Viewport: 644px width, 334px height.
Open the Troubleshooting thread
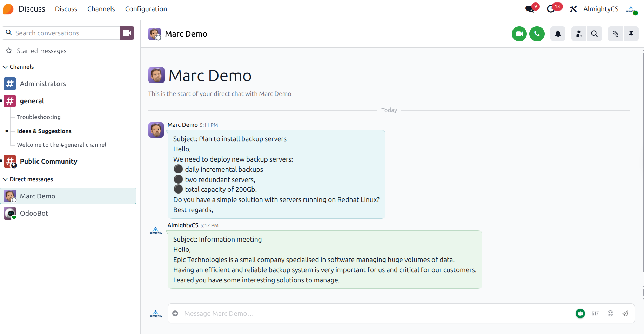(x=39, y=117)
